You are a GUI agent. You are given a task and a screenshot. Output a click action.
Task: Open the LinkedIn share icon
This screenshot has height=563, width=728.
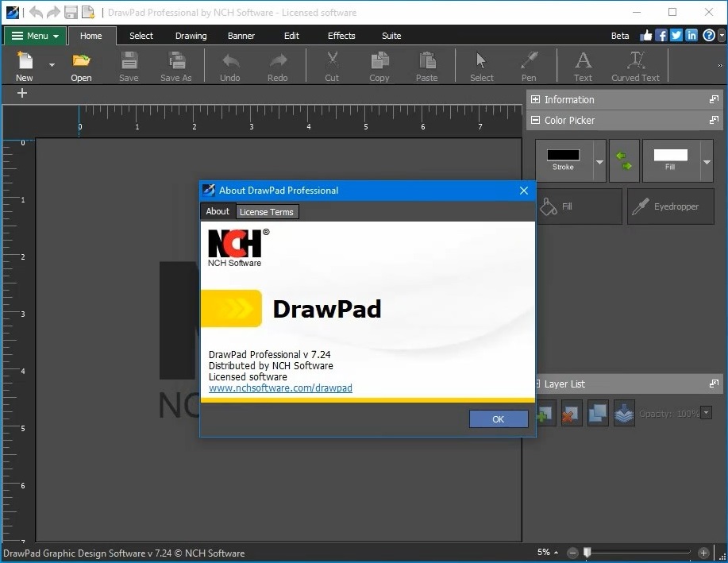pyautogui.click(x=691, y=35)
